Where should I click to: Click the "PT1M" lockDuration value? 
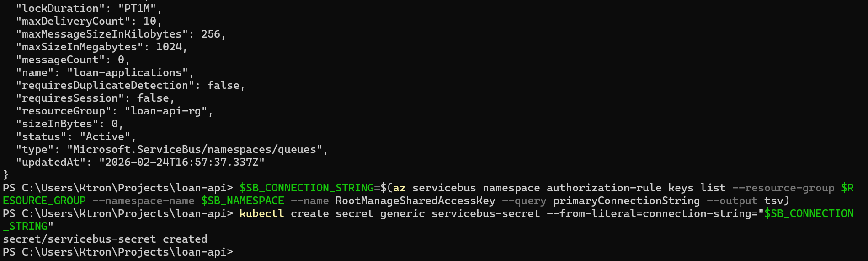coord(140,8)
